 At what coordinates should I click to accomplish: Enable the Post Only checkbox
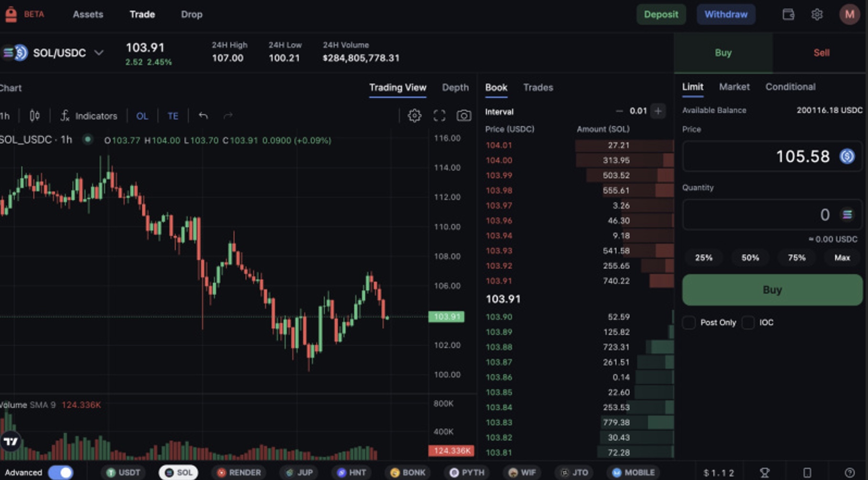pyautogui.click(x=689, y=323)
